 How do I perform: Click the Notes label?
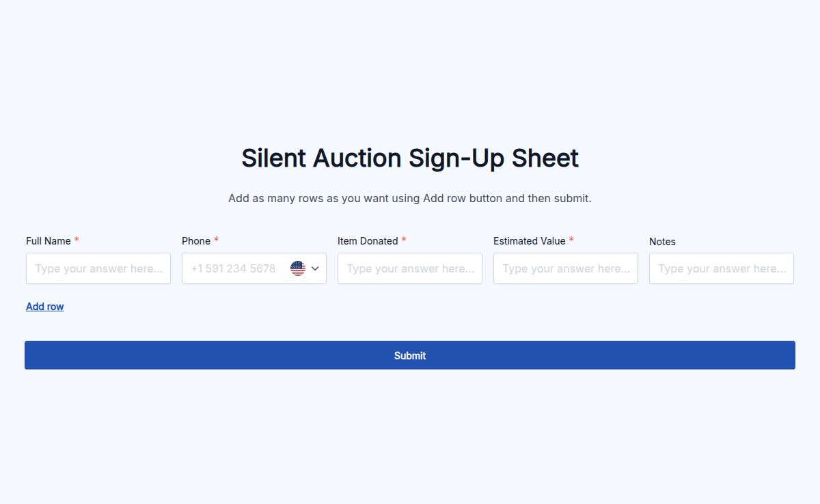click(x=662, y=241)
